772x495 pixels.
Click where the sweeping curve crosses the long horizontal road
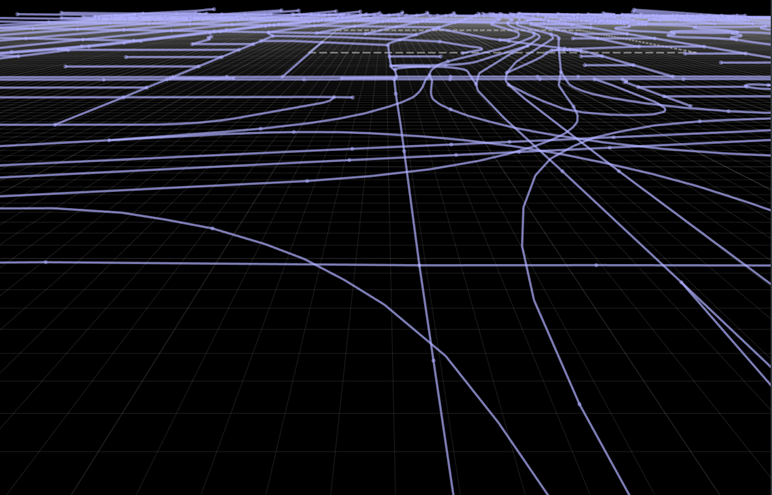tap(318, 264)
